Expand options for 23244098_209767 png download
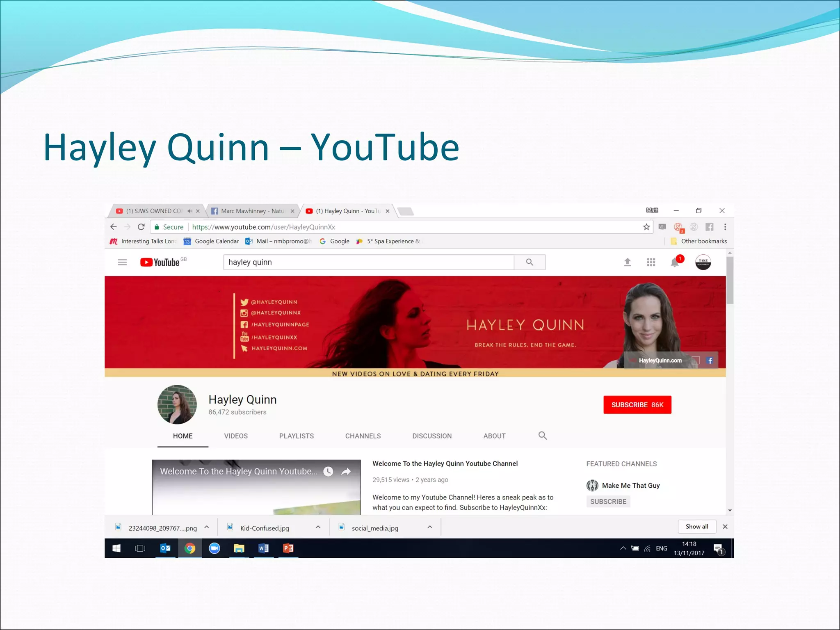The height and width of the screenshot is (630, 840). [207, 527]
